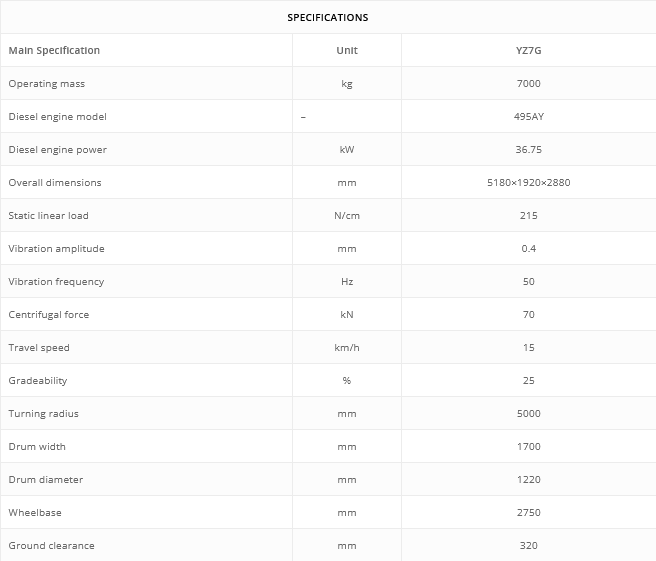Click the N/cm unit cell

pyautogui.click(x=347, y=216)
